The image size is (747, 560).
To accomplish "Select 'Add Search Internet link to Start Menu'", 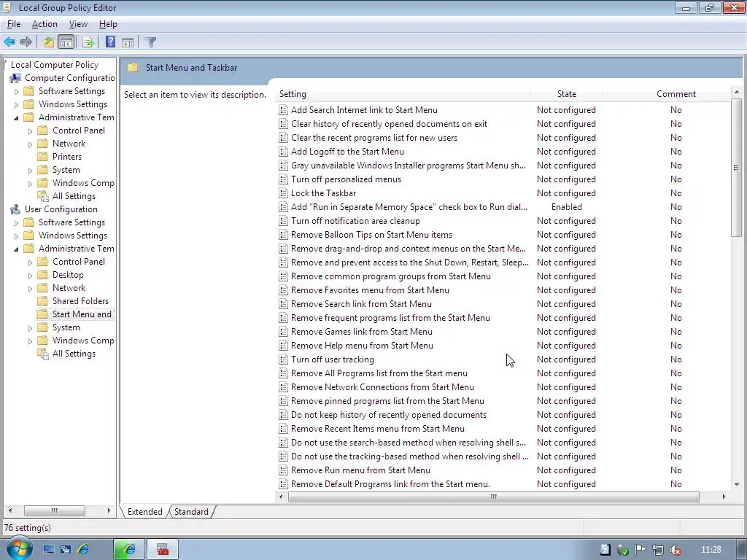I will pyautogui.click(x=364, y=110).
